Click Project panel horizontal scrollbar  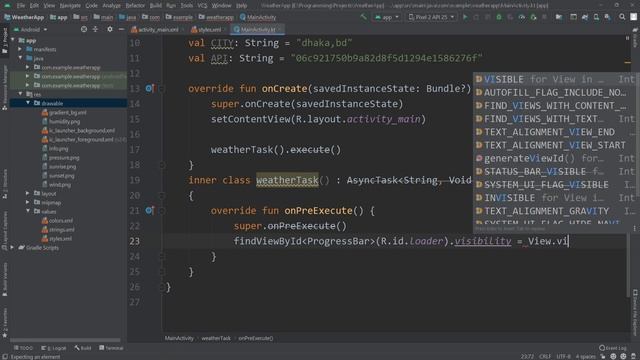pyautogui.click(x=65, y=340)
